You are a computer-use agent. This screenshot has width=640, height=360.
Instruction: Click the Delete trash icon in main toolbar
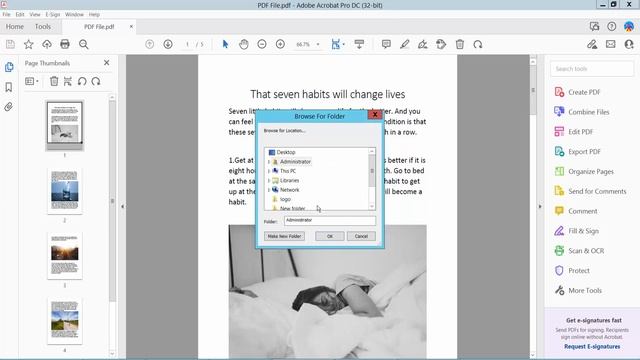pos(460,44)
